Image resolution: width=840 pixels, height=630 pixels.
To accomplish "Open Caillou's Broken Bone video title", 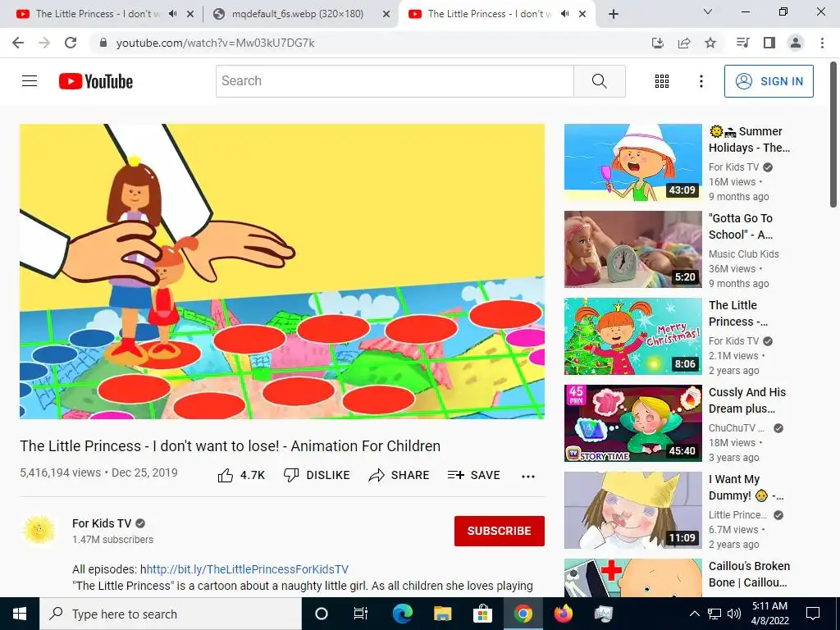I will point(749,573).
